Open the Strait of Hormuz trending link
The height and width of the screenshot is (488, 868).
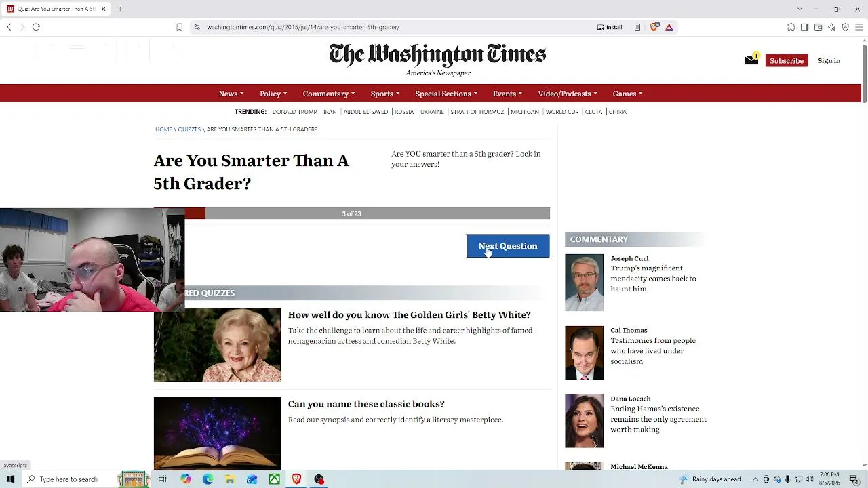[477, 112]
